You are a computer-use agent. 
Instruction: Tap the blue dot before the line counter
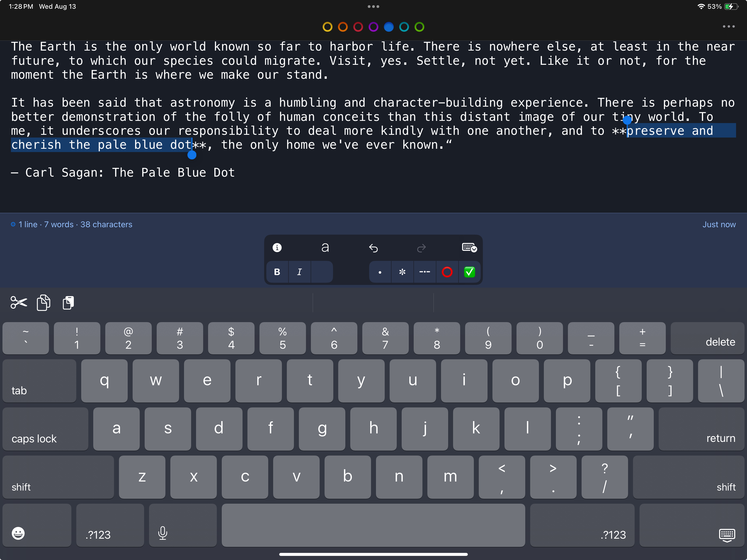coord(13,224)
